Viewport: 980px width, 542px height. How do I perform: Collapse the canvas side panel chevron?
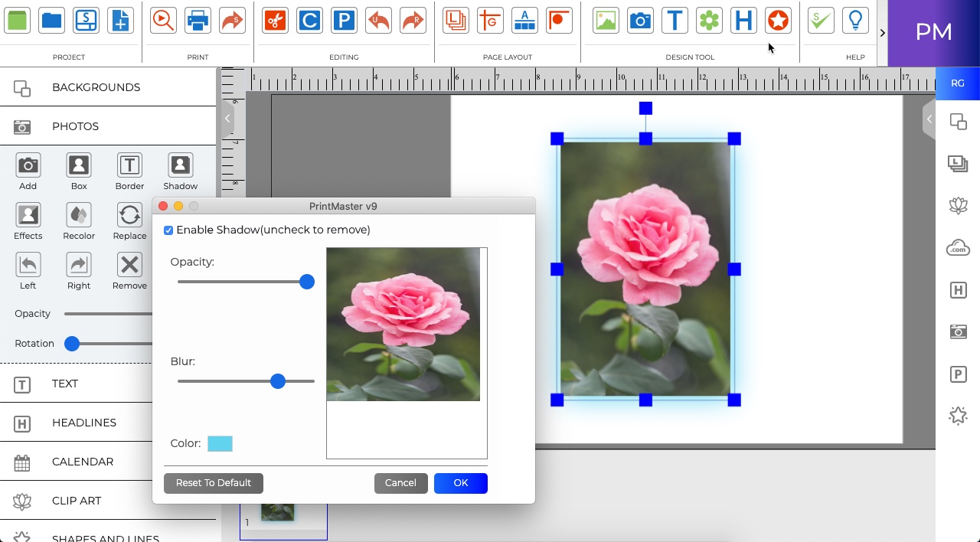(x=227, y=119)
